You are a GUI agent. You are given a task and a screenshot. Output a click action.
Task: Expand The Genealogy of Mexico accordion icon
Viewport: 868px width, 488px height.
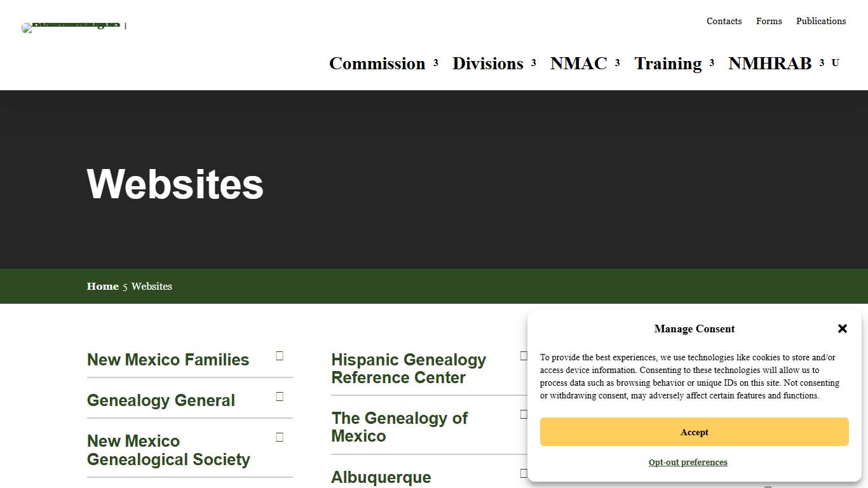pyautogui.click(x=524, y=414)
